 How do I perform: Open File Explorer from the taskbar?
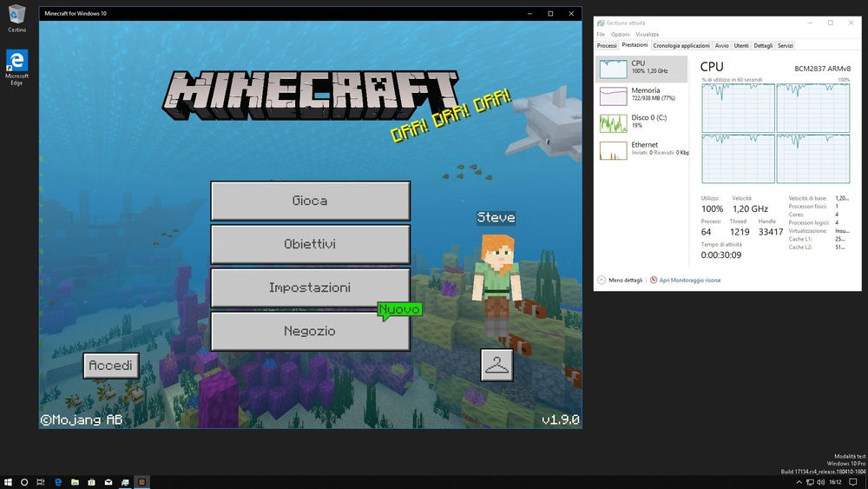[x=75, y=481]
